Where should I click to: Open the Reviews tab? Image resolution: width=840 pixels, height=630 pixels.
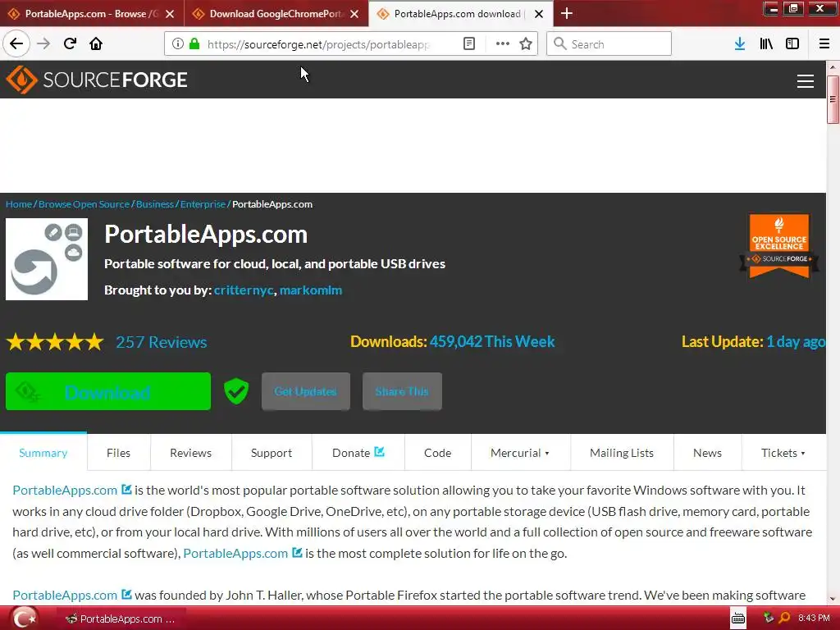[x=190, y=453]
